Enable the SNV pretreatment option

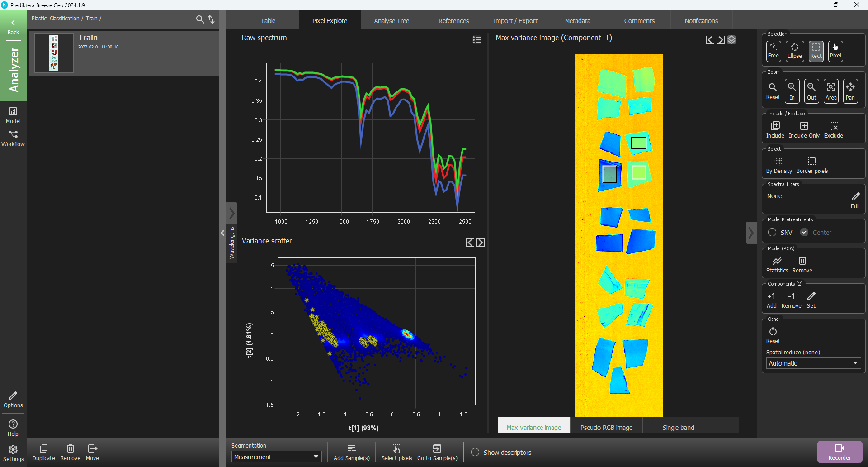click(x=772, y=233)
